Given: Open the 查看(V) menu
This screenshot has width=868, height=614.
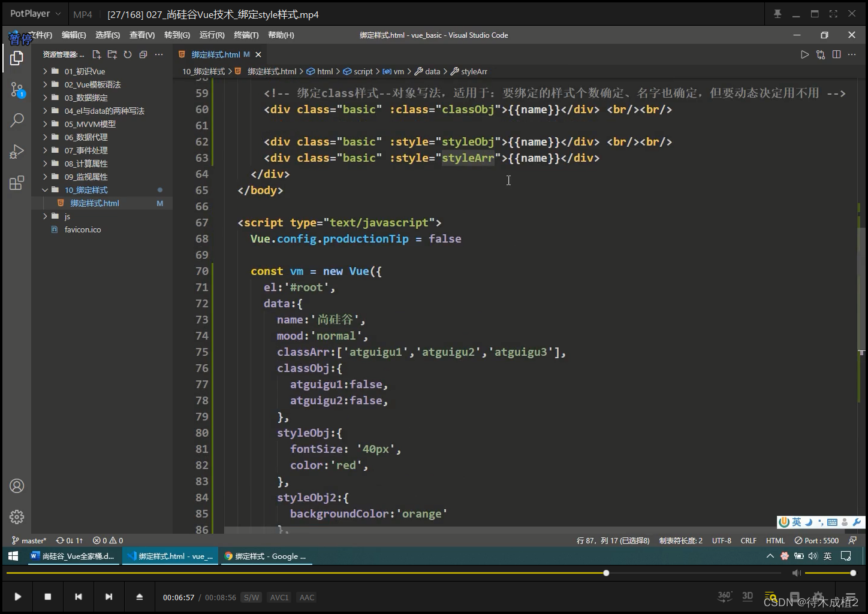Looking at the screenshot, I should pos(142,35).
